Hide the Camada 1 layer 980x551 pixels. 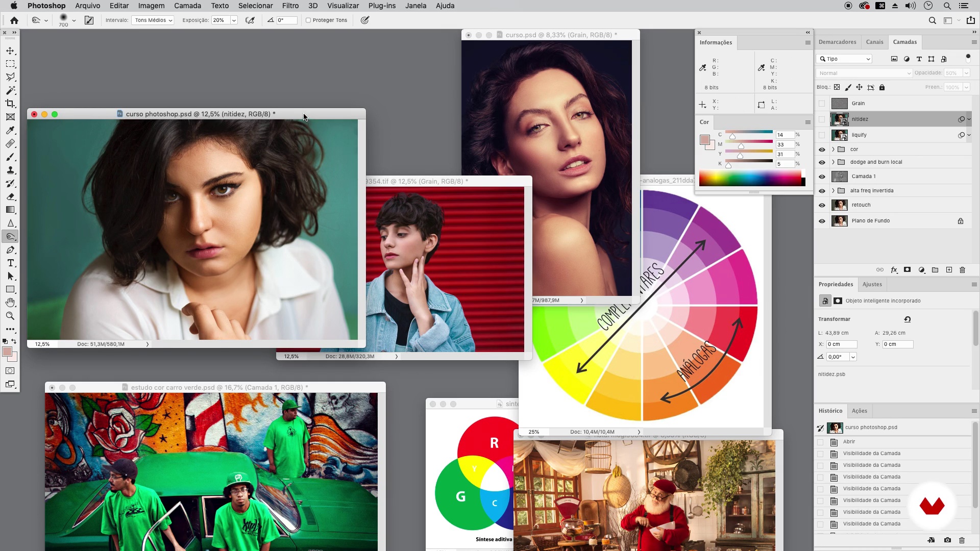click(x=822, y=177)
